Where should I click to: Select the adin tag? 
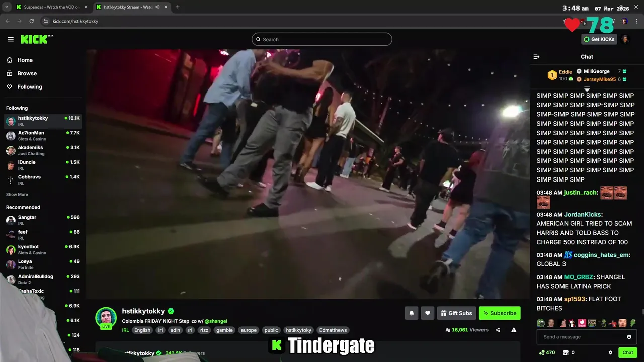point(175,330)
